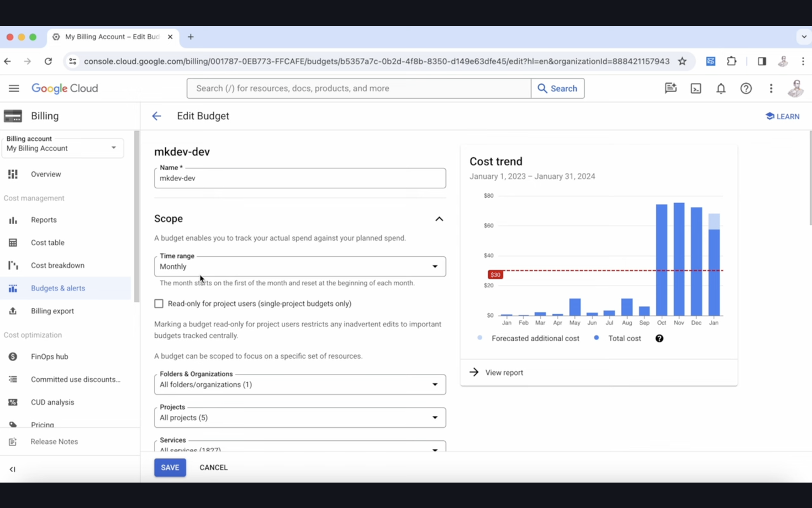Open the three-dot settings menu in header

coord(771,88)
